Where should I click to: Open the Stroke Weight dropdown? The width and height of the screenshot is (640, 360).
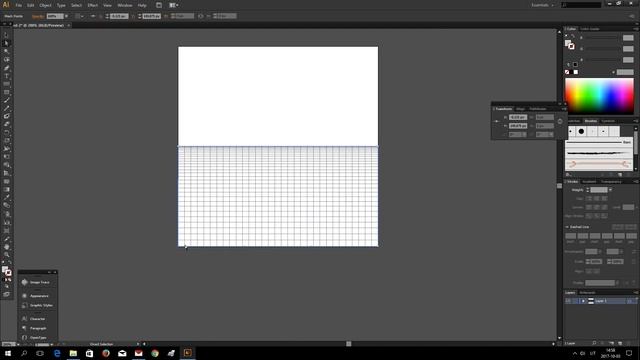pos(610,190)
